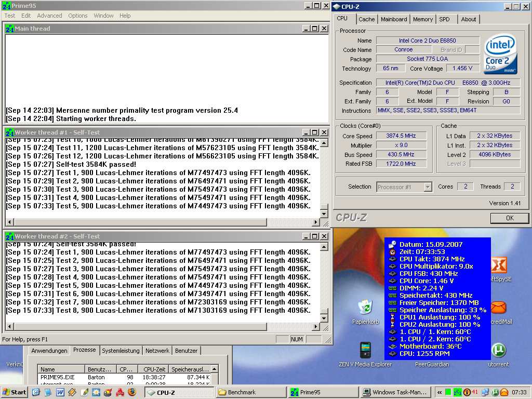
Task: Launch Microsoft Word from quick launch
Action: click(60, 392)
